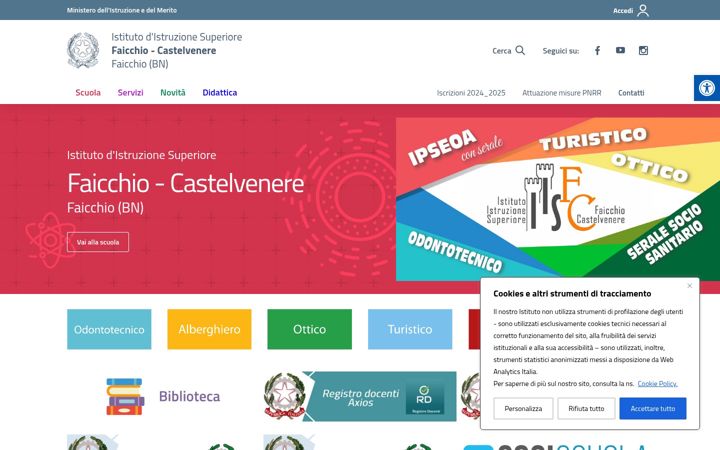The height and width of the screenshot is (450, 720).
Task: Click the IPSEOA Turistico Ottico promotional image
Action: click(x=557, y=199)
